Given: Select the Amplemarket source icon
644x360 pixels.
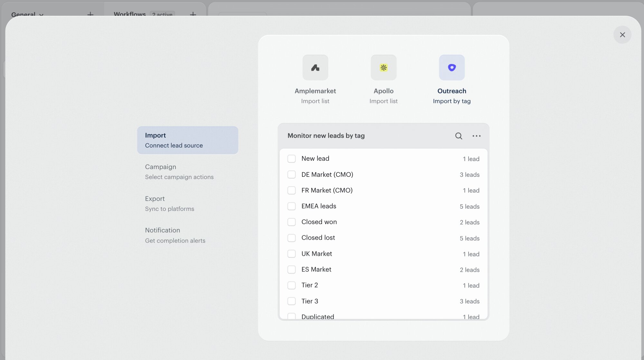Looking at the screenshot, I should [315, 68].
